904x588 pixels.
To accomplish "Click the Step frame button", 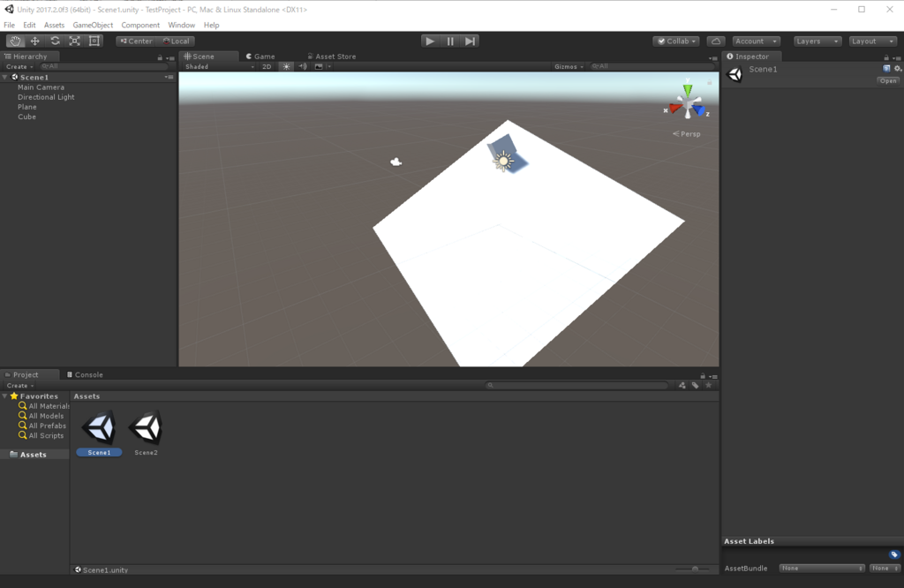I will click(x=470, y=41).
